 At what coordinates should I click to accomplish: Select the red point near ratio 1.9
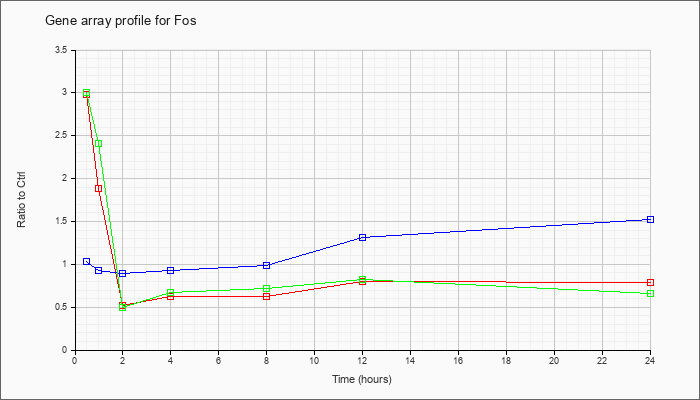point(98,188)
